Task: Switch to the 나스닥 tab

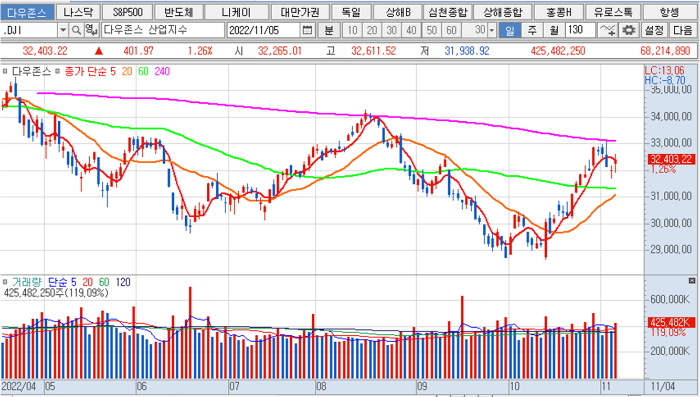Action: click(78, 12)
